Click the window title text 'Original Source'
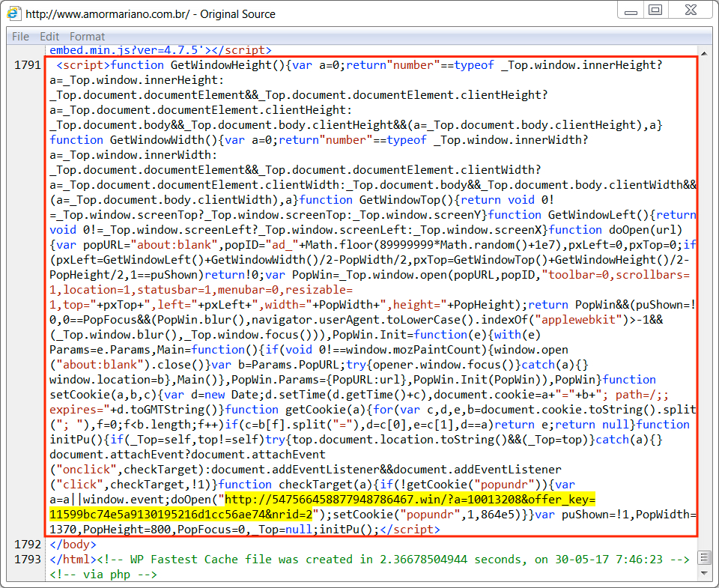This screenshot has height=588, width=719. (x=237, y=14)
